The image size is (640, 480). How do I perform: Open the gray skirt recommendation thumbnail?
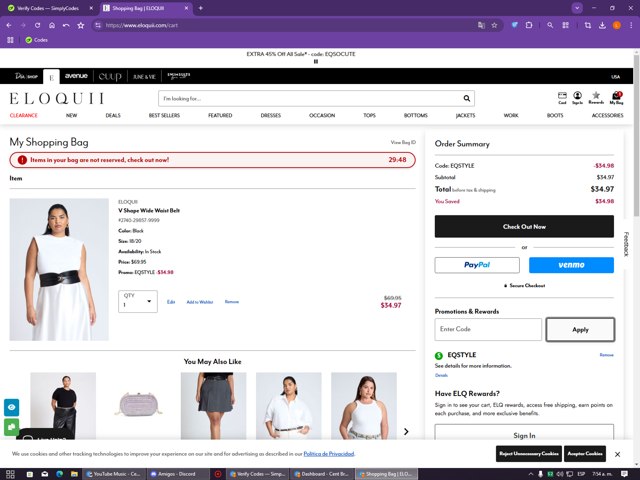(x=213, y=405)
